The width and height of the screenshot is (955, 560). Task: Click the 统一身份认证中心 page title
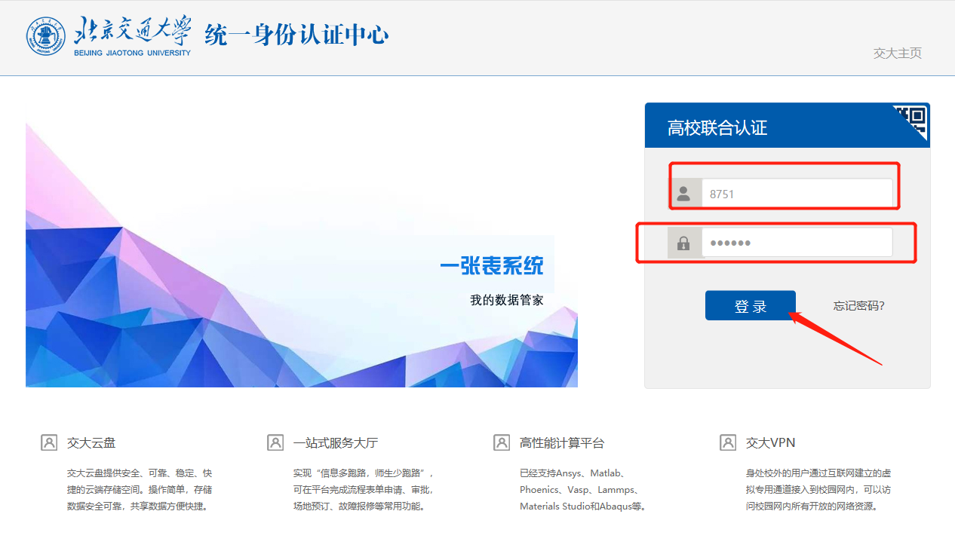coord(296,35)
